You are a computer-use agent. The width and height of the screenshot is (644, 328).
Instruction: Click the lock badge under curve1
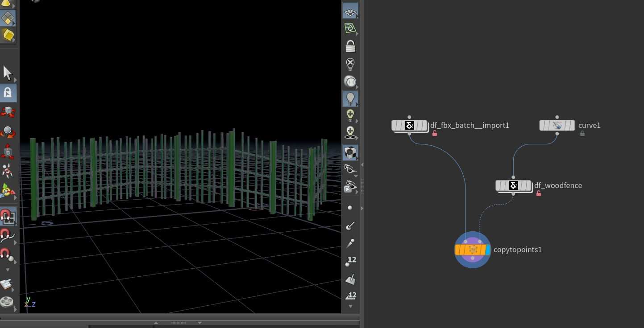582,133
